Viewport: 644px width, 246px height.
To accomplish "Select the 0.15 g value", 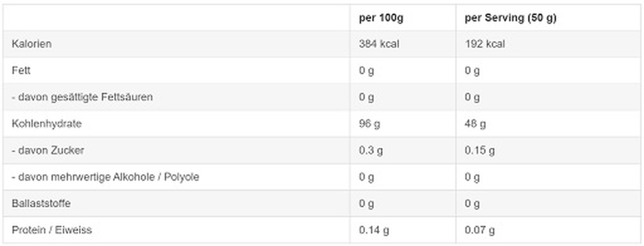I will pyautogui.click(x=479, y=150).
